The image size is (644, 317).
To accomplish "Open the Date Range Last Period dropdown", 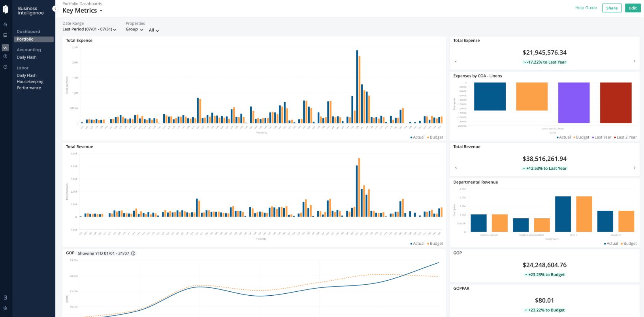I will [89, 29].
